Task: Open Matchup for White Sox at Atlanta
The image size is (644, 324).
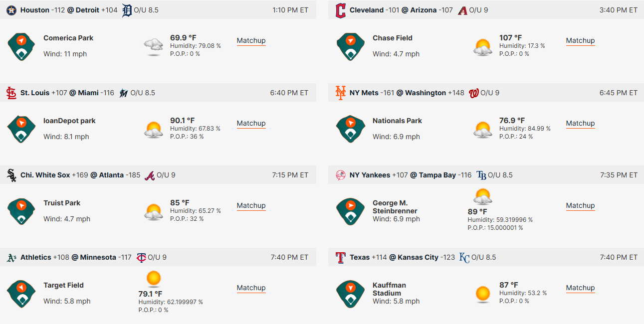Action: pyautogui.click(x=251, y=205)
